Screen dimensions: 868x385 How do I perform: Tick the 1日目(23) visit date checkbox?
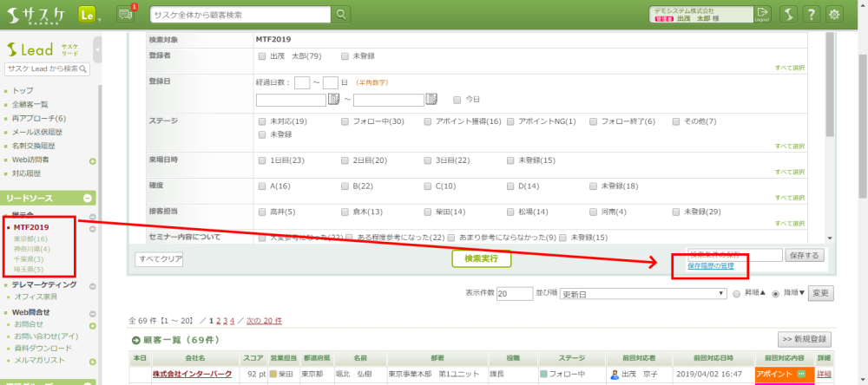tap(263, 160)
